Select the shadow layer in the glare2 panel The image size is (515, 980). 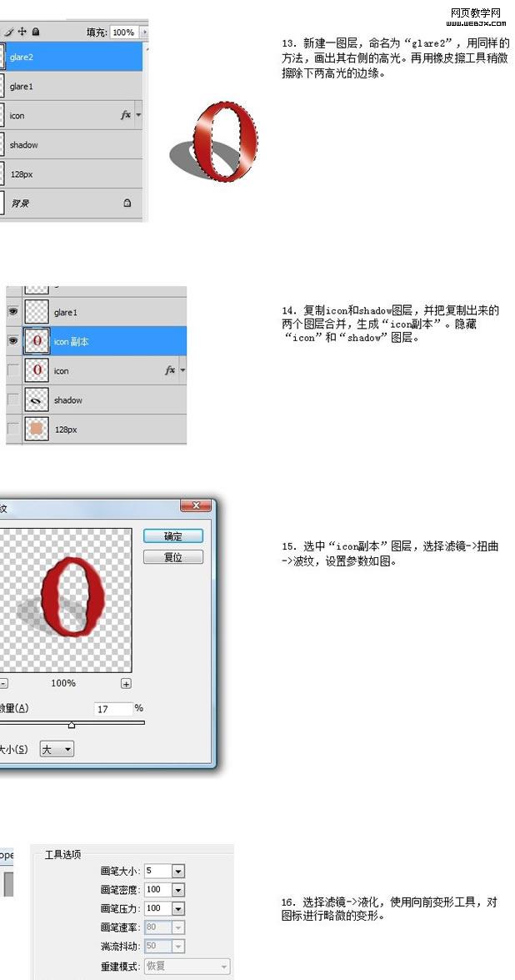pos(71,144)
